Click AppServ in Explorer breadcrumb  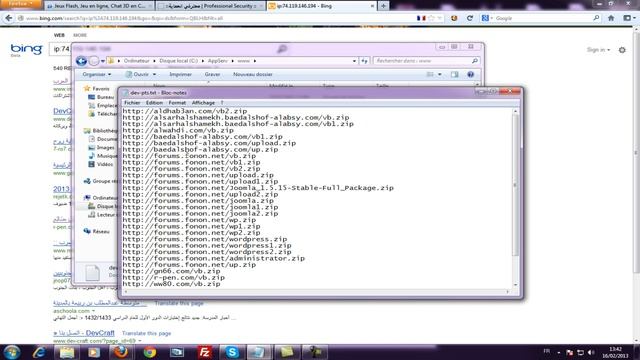click(218, 61)
